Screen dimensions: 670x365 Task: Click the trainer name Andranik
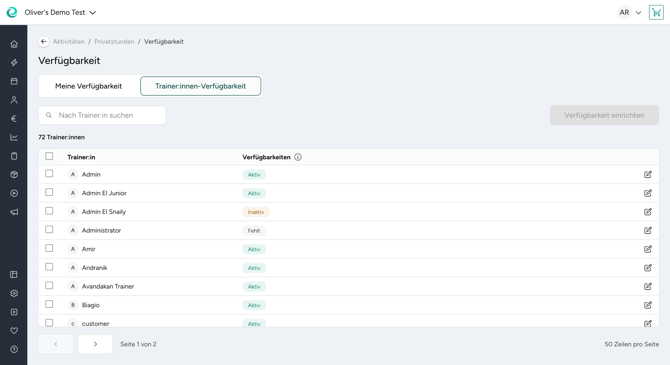click(94, 268)
